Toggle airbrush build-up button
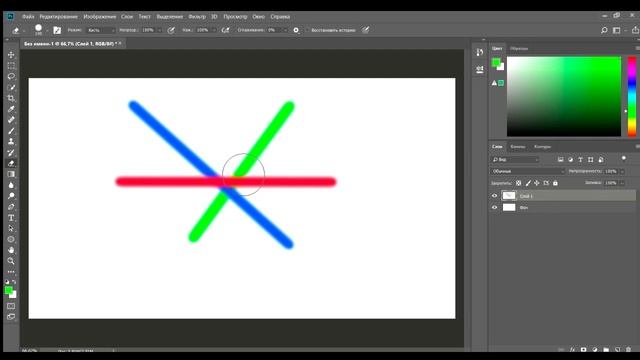Image resolution: width=640 pixels, height=360 pixels. tap(225, 30)
